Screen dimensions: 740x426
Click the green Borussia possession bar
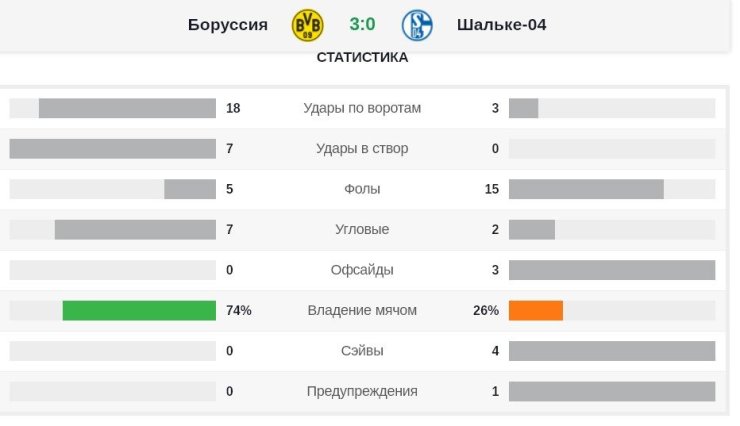(139, 311)
